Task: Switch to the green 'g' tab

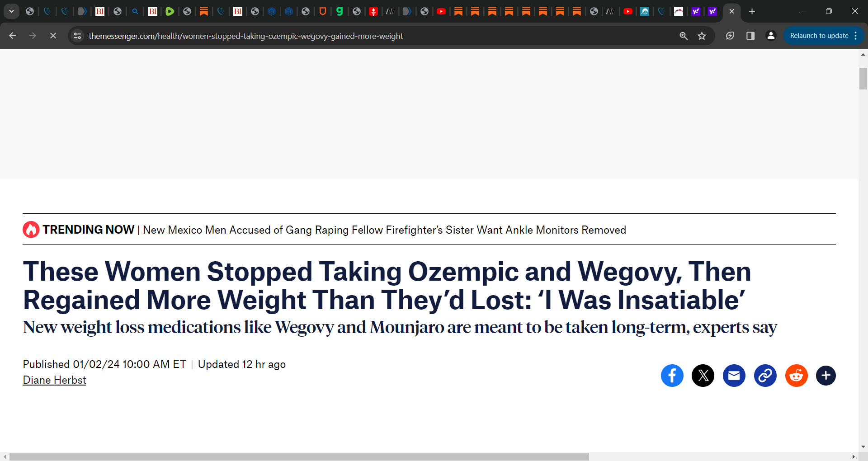Action: click(340, 11)
